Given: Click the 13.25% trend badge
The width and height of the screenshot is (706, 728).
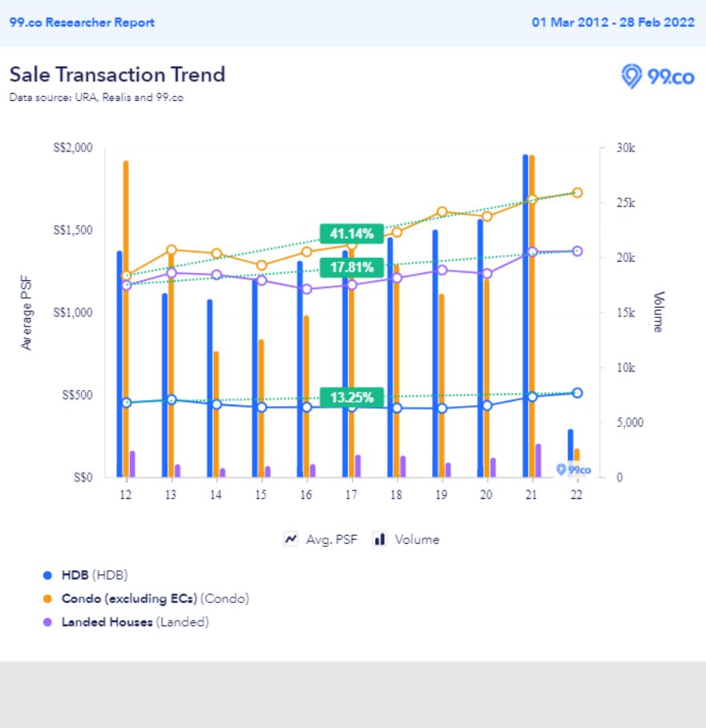Looking at the screenshot, I should [x=352, y=398].
